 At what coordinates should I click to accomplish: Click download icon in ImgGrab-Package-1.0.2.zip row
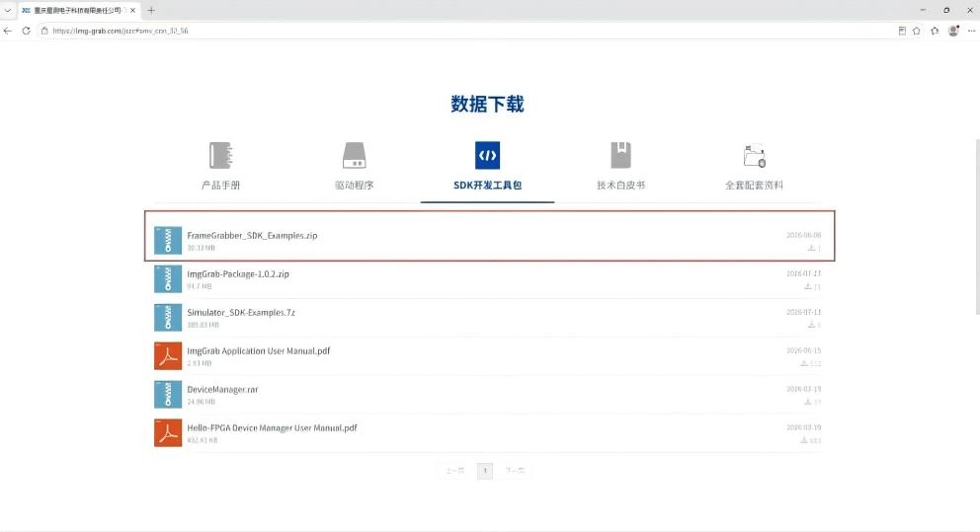(807, 286)
